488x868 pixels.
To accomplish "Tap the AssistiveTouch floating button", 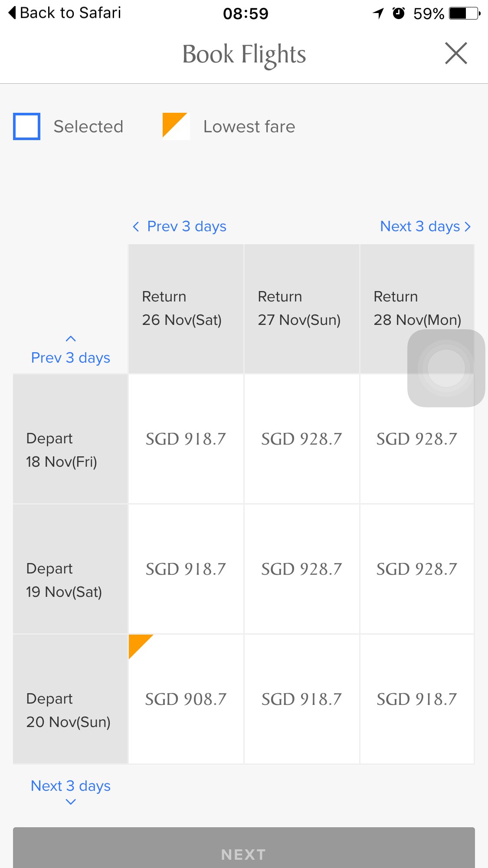I will pyautogui.click(x=446, y=368).
